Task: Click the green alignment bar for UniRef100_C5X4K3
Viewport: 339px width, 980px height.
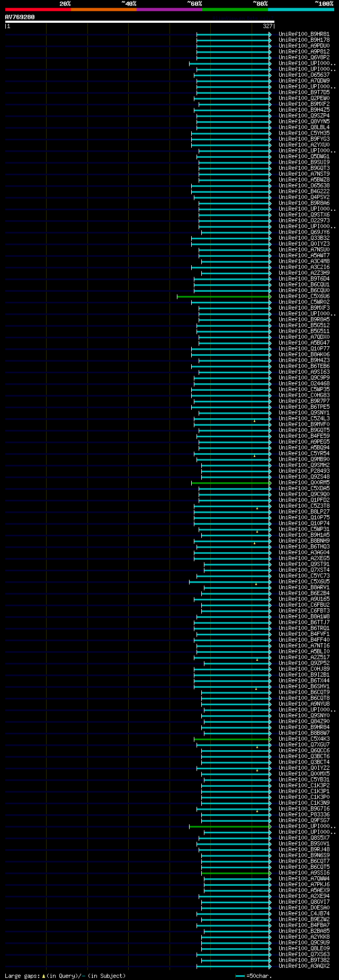Action: [233, 739]
